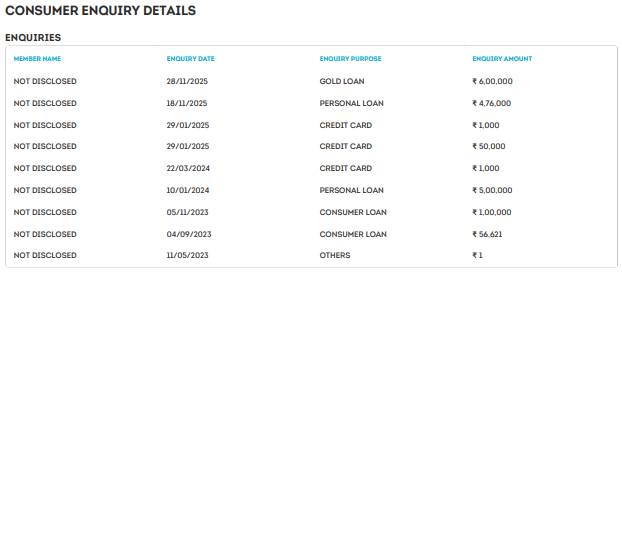The image size is (622, 541).
Task: Select the ₹ 1 amount in OTHERS row
Action: [477, 255]
